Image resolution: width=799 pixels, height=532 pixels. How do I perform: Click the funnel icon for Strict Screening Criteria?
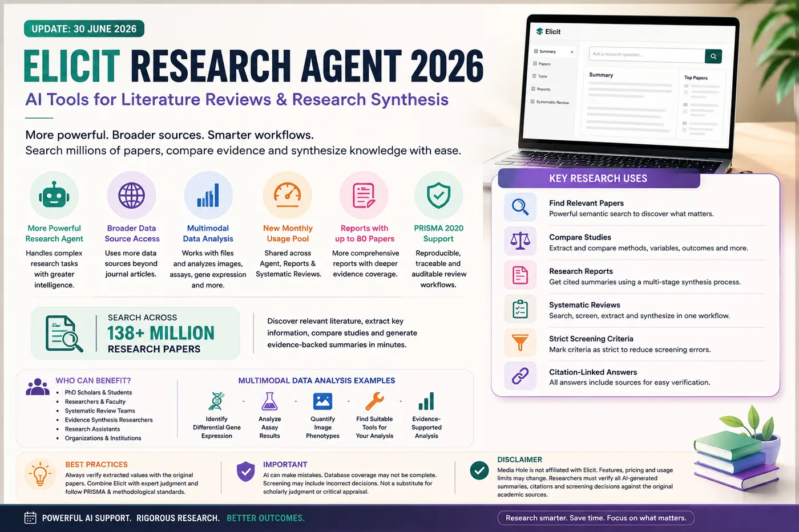click(520, 342)
